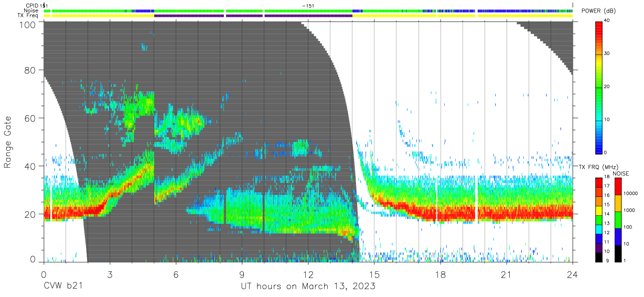
Task: Click the "Noise" row label at top left
Action: 31,10
